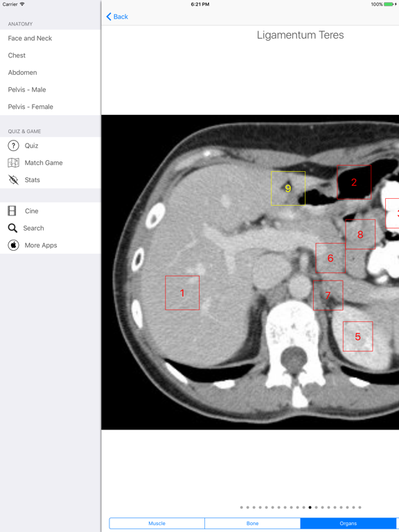Jump to the first page indicator dot
The image size is (399, 532).
click(242, 508)
